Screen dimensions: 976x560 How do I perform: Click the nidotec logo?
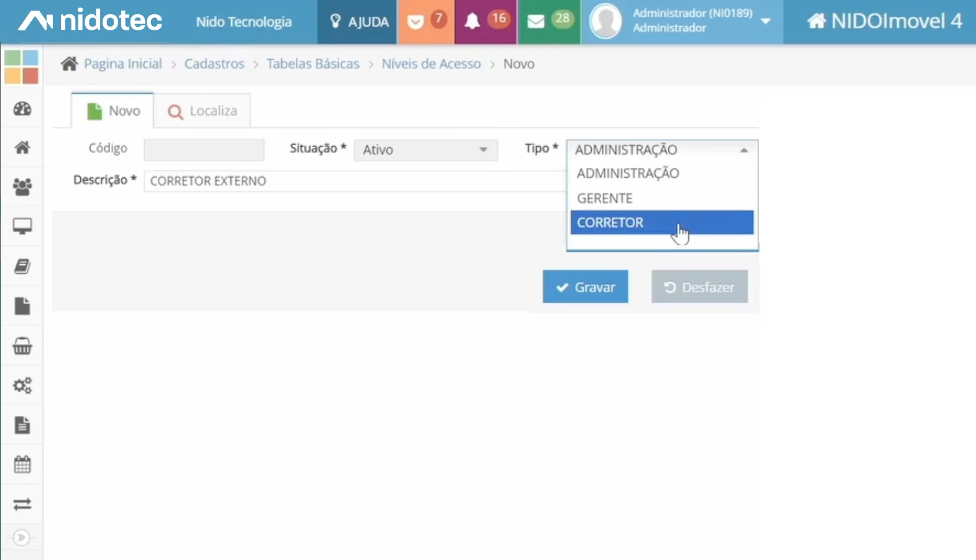[91, 21]
